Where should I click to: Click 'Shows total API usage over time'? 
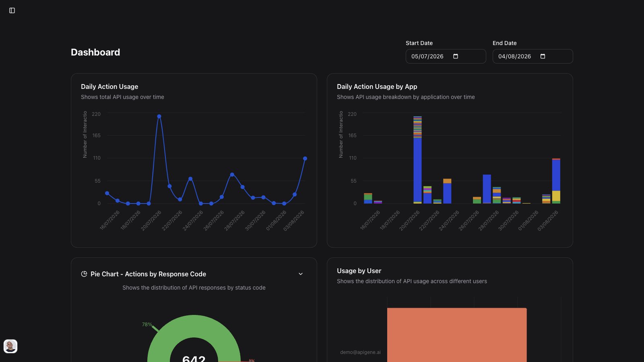point(122,97)
